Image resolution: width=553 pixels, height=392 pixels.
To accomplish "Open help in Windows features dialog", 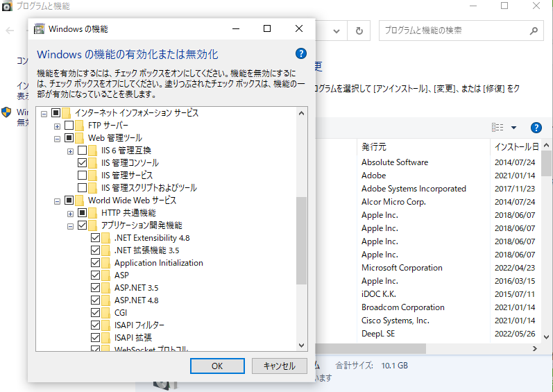I will pyautogui.click(x=300, y=53).
